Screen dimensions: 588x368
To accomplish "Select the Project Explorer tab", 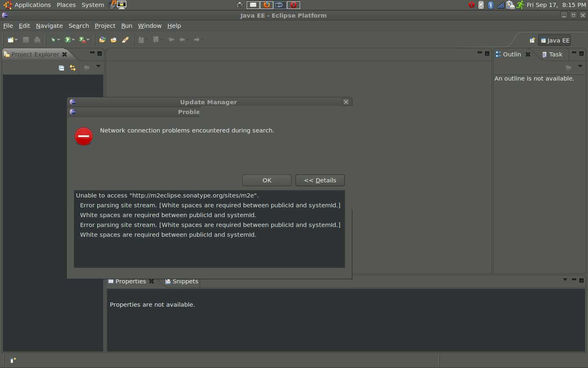I will [x=35, y=54].
